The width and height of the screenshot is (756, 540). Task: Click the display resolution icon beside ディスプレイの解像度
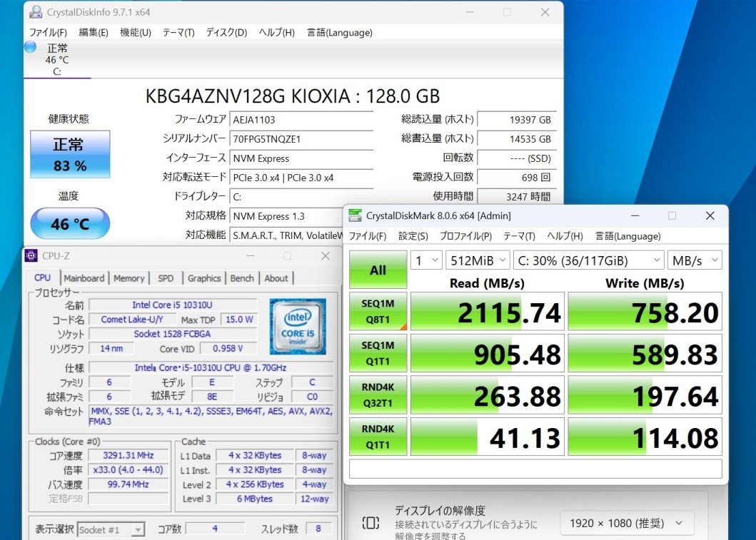[x=370, y=523]
